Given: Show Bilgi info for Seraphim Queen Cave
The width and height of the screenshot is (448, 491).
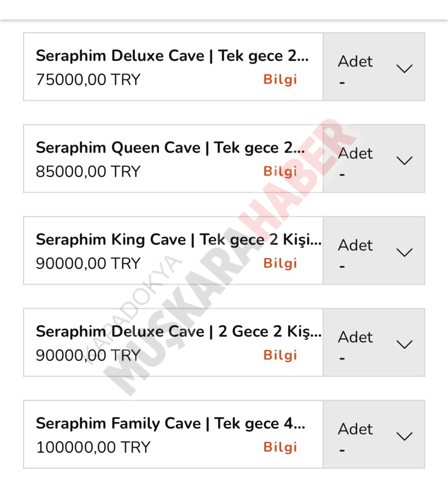Looking at the screenshot, I should (280, 171).
